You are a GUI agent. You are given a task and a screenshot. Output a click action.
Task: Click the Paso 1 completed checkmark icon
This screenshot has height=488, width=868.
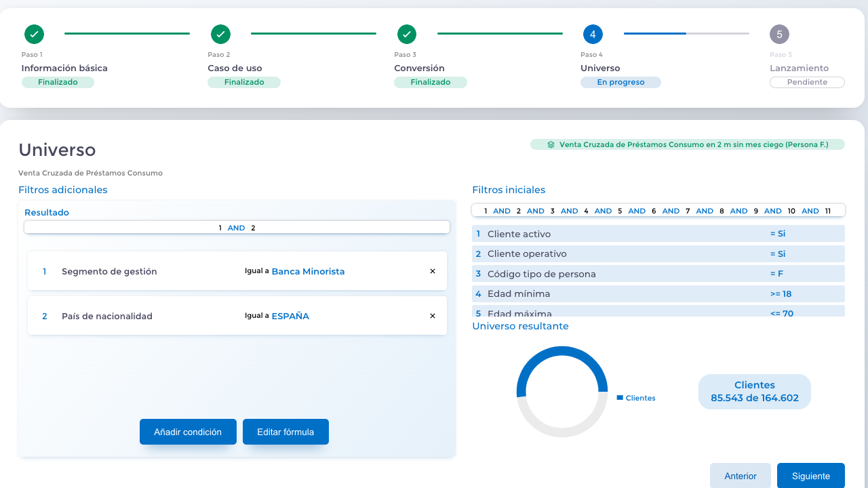[x=34, y=34]
